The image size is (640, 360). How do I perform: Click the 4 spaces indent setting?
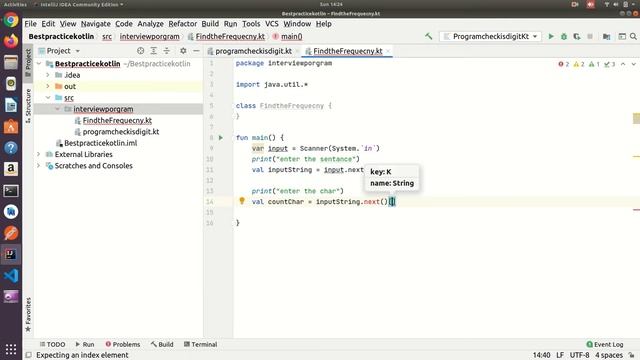pos(609,355)
